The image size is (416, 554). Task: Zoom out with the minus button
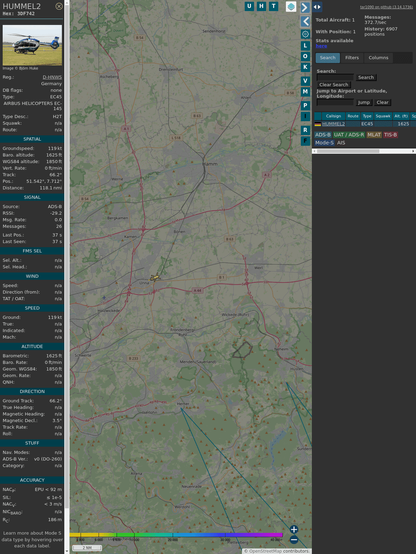tap(294, 540)
